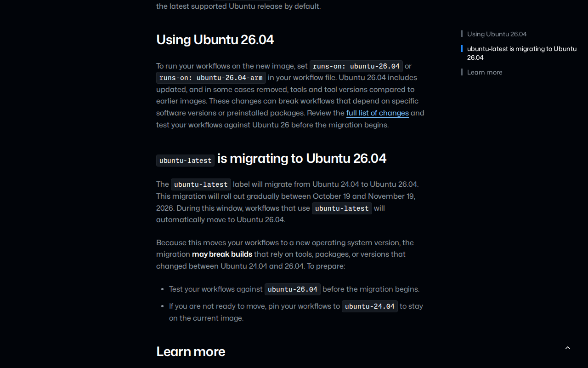This screenshot has height=368, width=588.
Task: Click 'the latest supported Ubuntu release by default' text
Action: point(238,6)
